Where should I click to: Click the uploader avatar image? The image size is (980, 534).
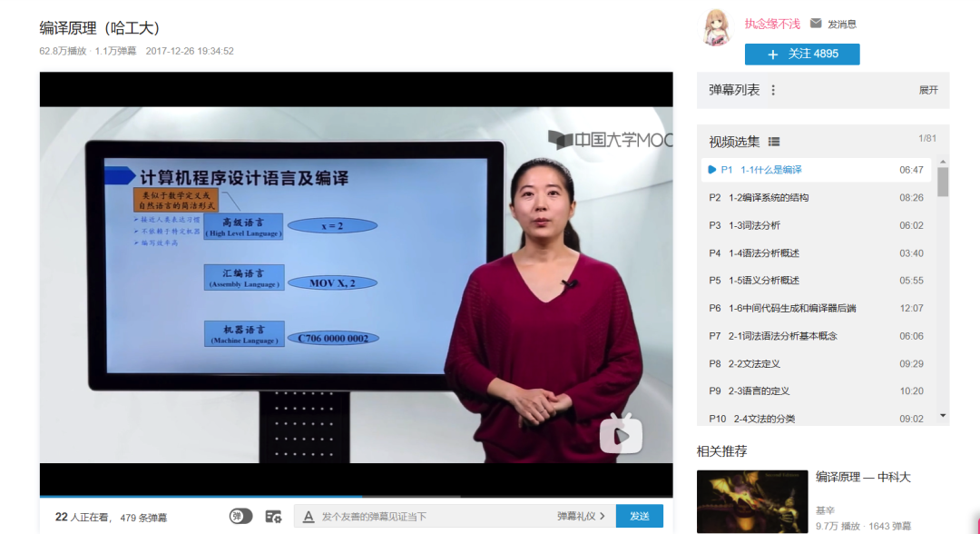718,28
